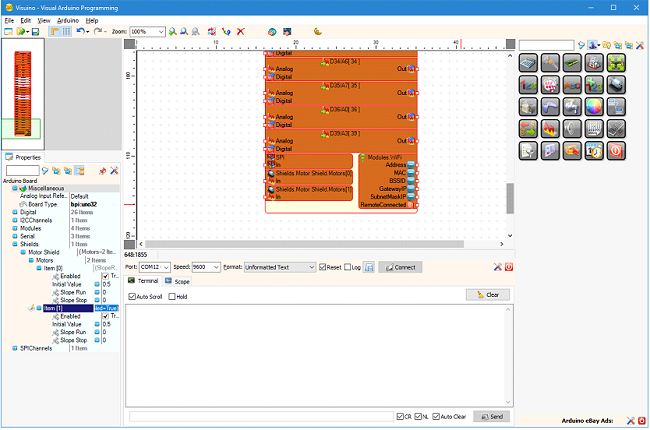Click the pin icon in Properties panel
The height and width of the screenshot is (430, 650).
tap(102, 171)
